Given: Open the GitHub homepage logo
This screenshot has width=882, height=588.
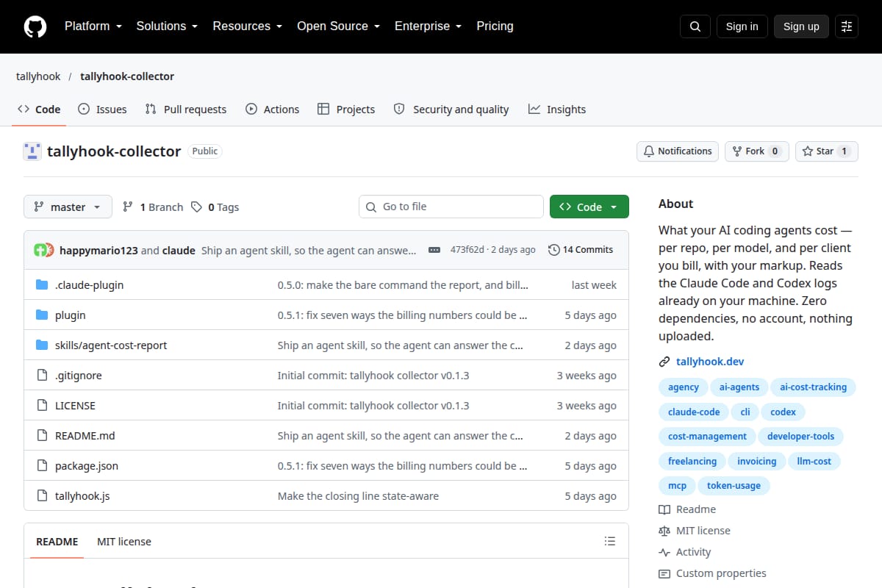Looking at the screenshot, I should point(35,26).
